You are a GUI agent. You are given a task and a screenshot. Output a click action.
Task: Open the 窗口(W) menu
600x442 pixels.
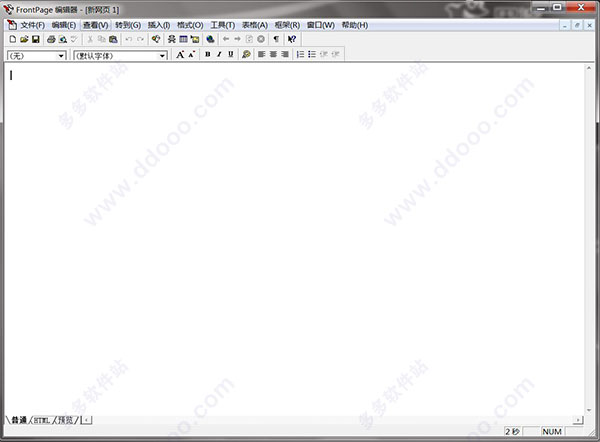click(321, 25)
